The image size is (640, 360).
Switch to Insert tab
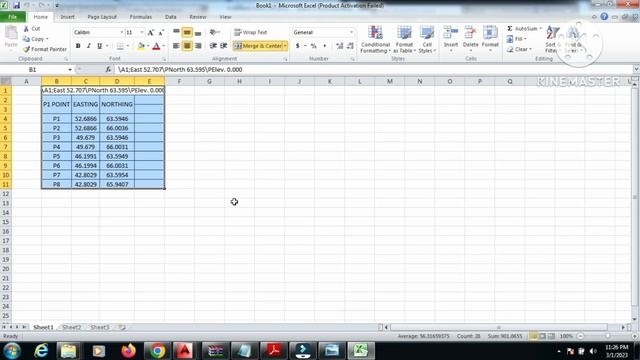[67, 17]
